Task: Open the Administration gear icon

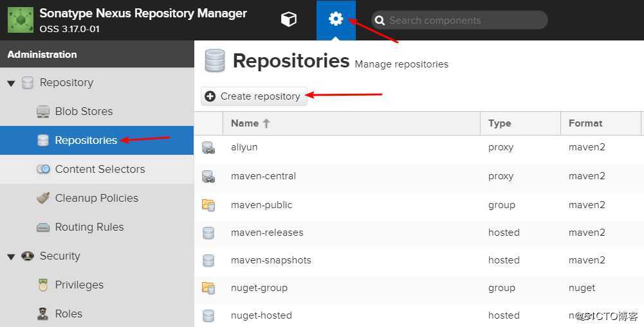Action: pyautogui.click(x=336, y=19)
